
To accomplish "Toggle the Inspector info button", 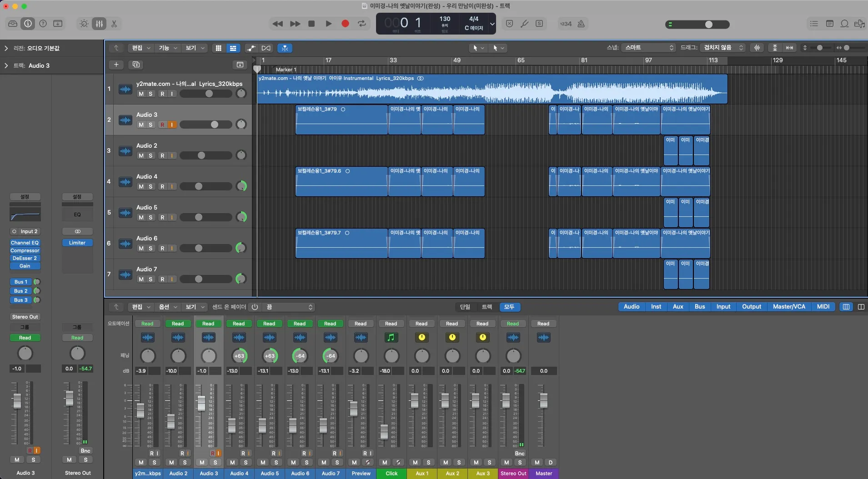I will pos(28,24).
